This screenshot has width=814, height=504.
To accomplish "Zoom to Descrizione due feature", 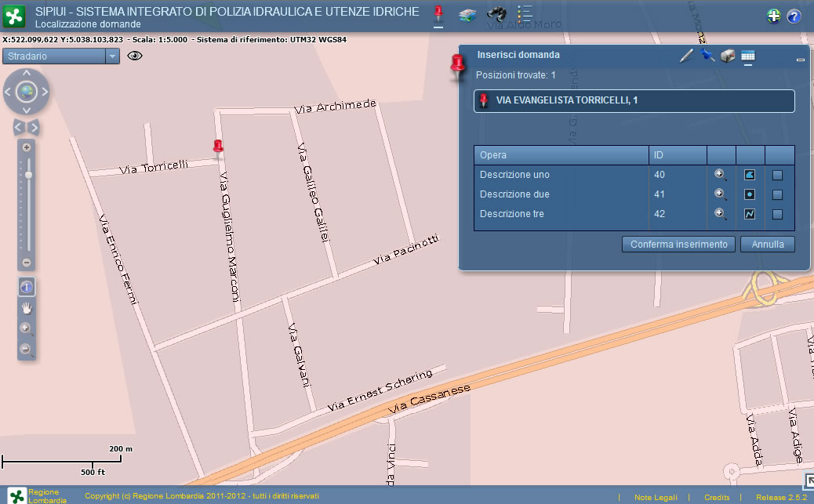I will coord(720,194).
